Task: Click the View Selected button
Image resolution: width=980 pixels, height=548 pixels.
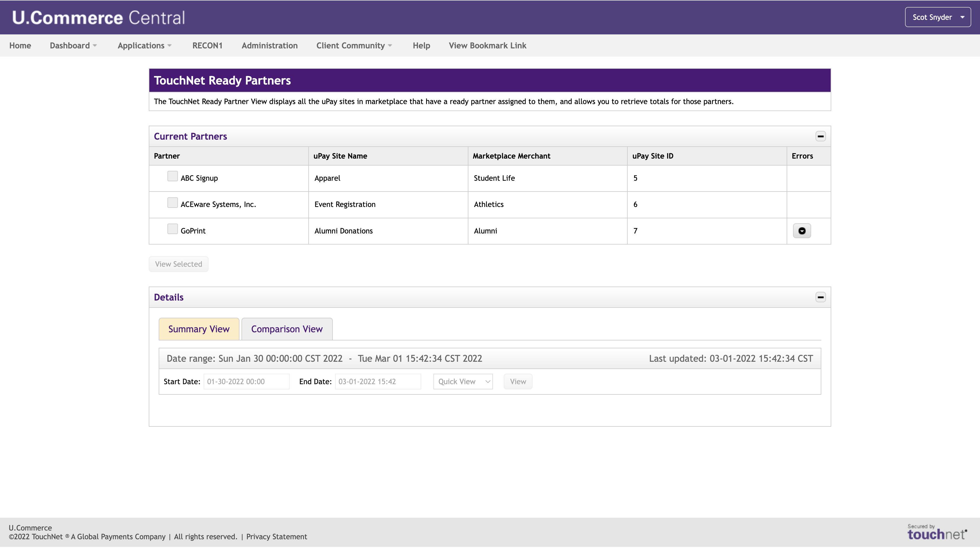Action: tap(178, 264)
